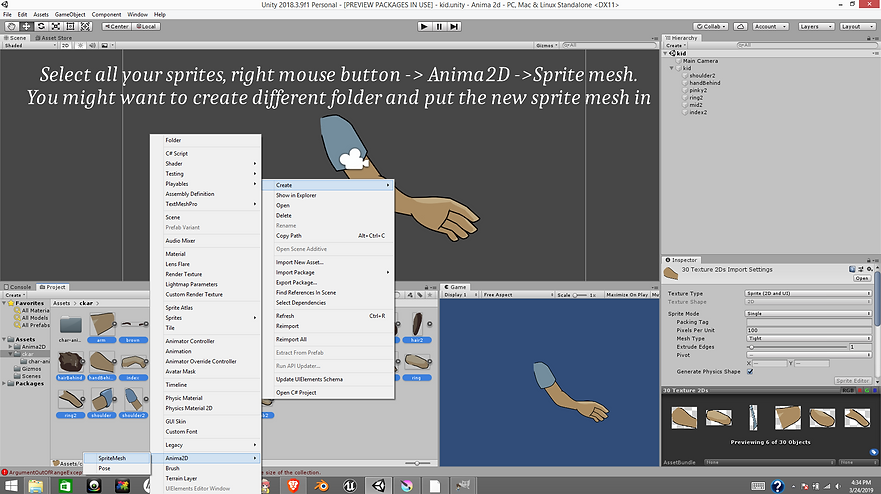Open Gizmos dropdown in Scene view
Image resolution: width=881 pixels, height=494 pixels.
coord(547,46)
